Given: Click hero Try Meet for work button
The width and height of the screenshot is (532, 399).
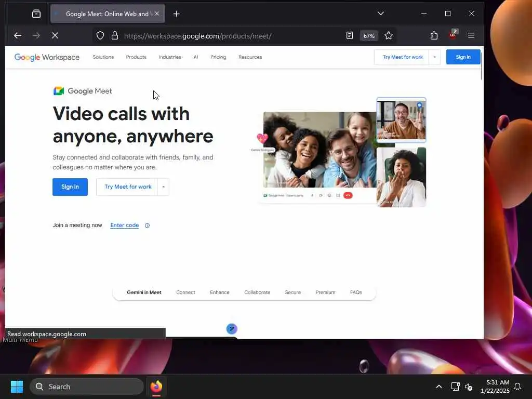Looking at the screenshot, I should click(127, 187).
